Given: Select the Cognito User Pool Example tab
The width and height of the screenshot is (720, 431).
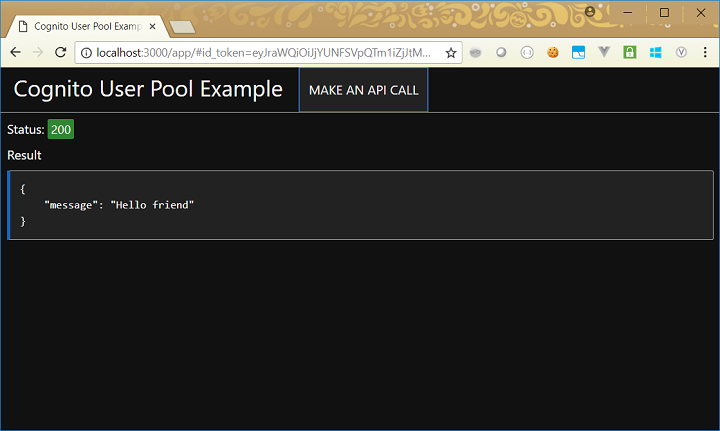Looking at the screenshot, I should tap(85, 26).
